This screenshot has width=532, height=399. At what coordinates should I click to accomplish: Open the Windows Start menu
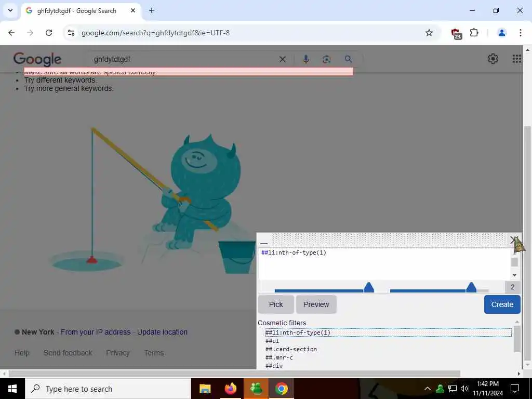point(12,389)
